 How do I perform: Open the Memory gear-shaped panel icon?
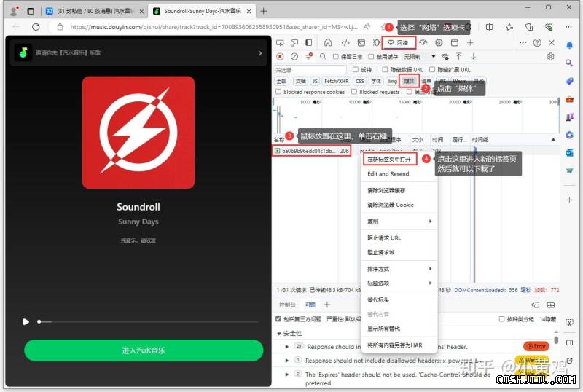tap(439, 43)
